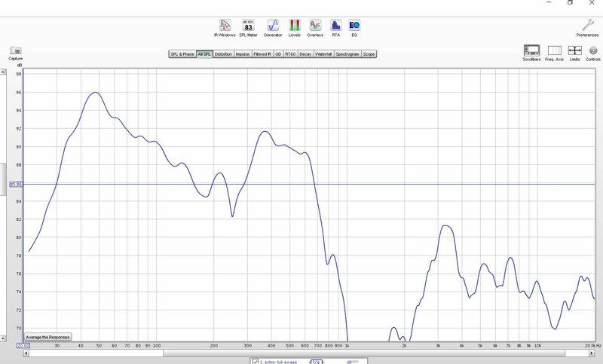
Task: Open the RT60 tab
Action: click(290, 54)
